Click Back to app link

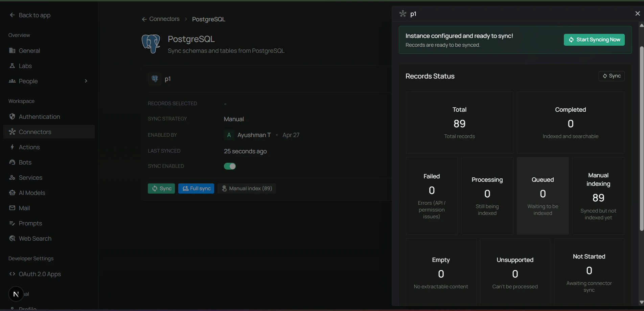coord(34,15)
